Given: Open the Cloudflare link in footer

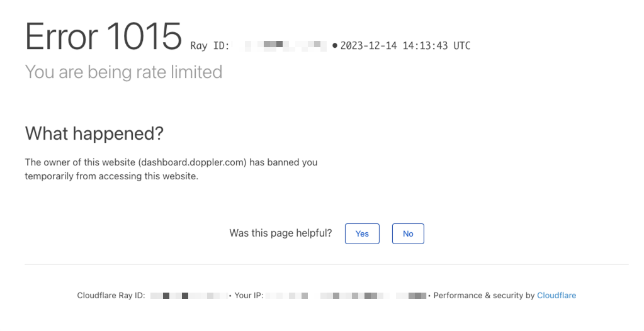Looking at the screenshot, I should click(x=556, y=295).
